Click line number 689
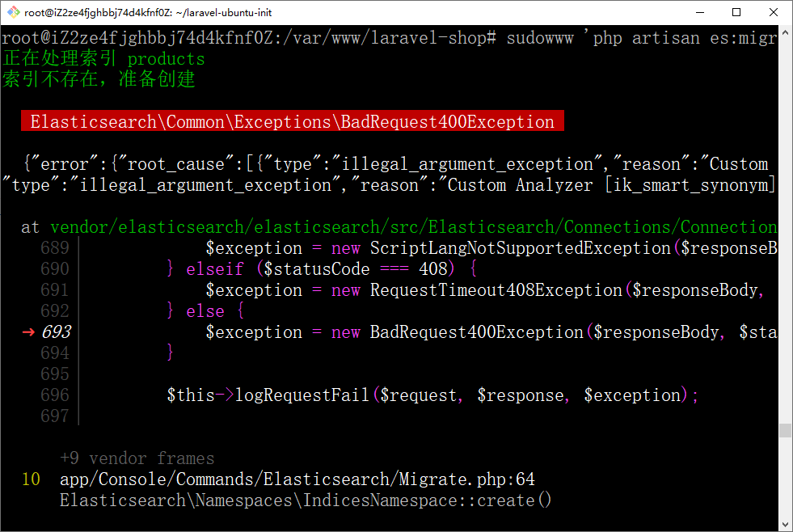 tap(55, 247)
